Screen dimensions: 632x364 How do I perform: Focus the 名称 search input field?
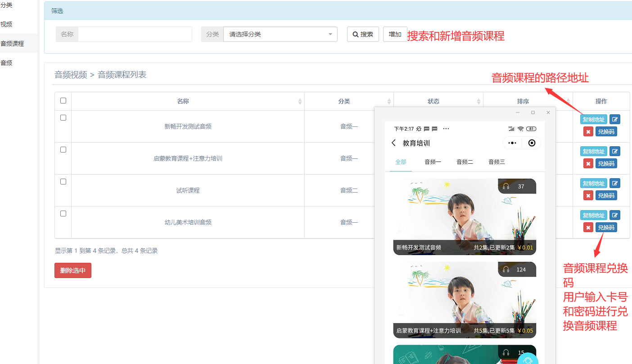coord(135,34)
